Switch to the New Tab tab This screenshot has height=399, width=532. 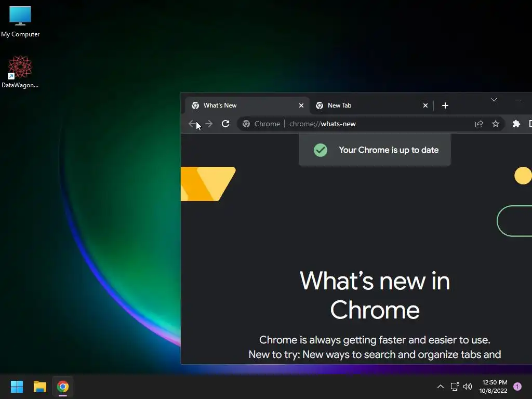point(371,105)
